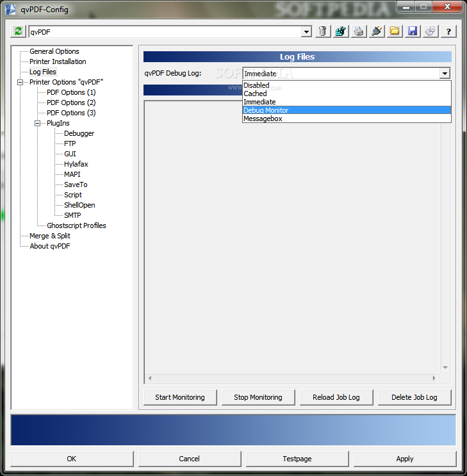Click Delete Job Log button
Screen dimensions: 467x476
coord(414,397)
